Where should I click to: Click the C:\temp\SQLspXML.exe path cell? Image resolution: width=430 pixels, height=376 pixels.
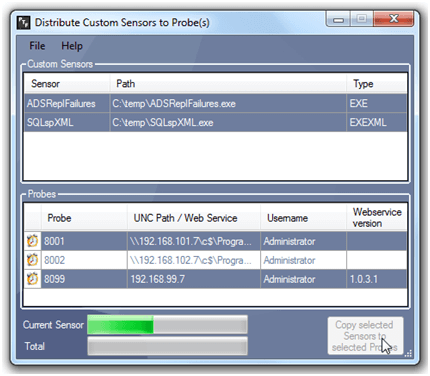pos(228,122)
